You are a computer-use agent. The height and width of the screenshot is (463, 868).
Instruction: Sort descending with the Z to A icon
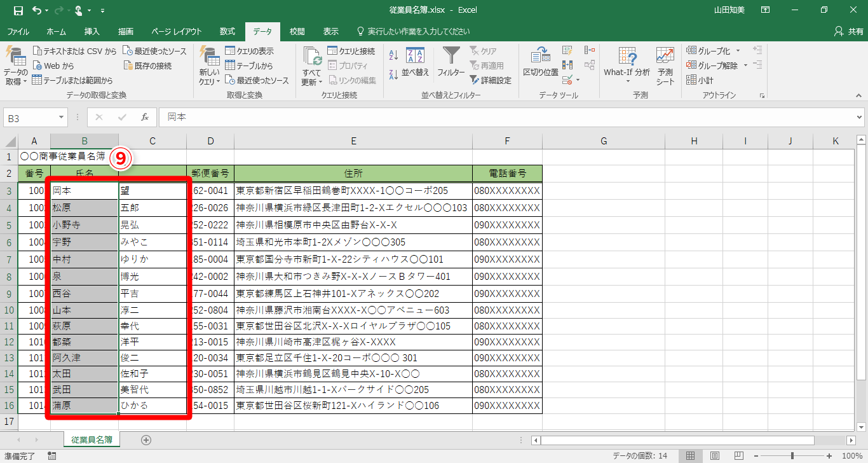click(x=393, y=73)
